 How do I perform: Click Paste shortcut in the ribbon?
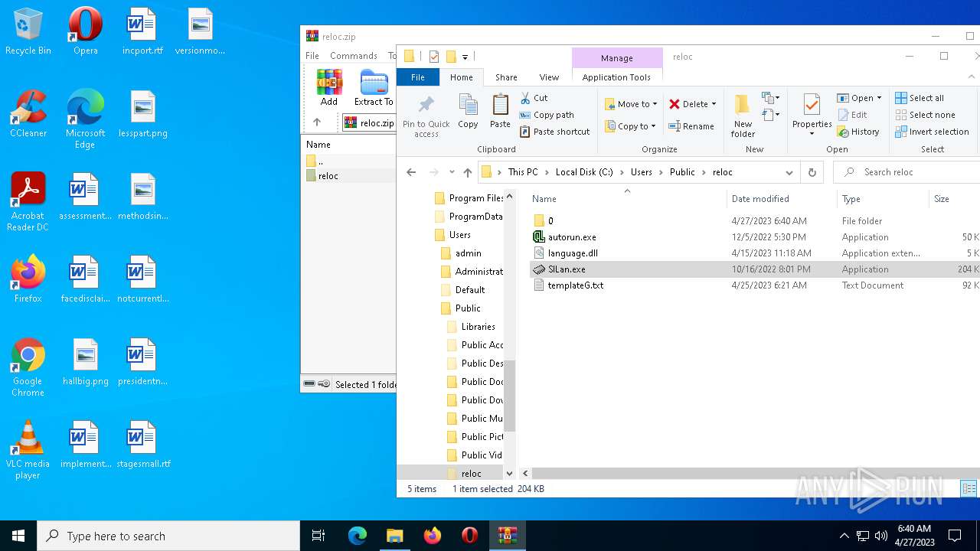pos(554,132)
